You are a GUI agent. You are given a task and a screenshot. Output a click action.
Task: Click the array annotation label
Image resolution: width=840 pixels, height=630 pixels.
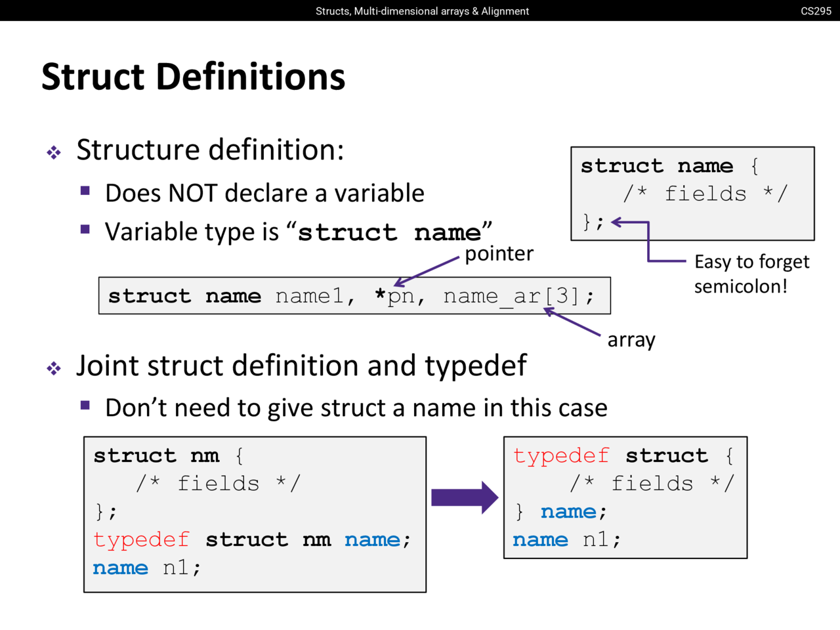[631, 340]
